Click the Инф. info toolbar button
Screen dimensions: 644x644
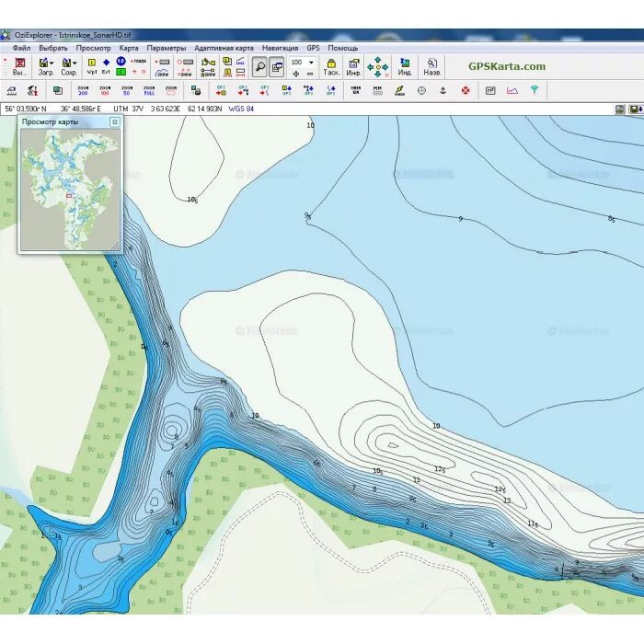click(353, 67)
